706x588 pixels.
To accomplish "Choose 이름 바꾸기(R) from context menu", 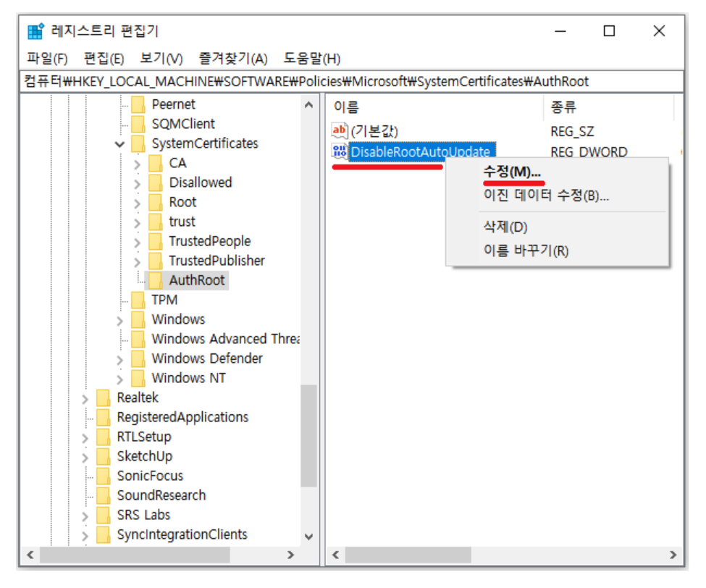I will (526, 250).
